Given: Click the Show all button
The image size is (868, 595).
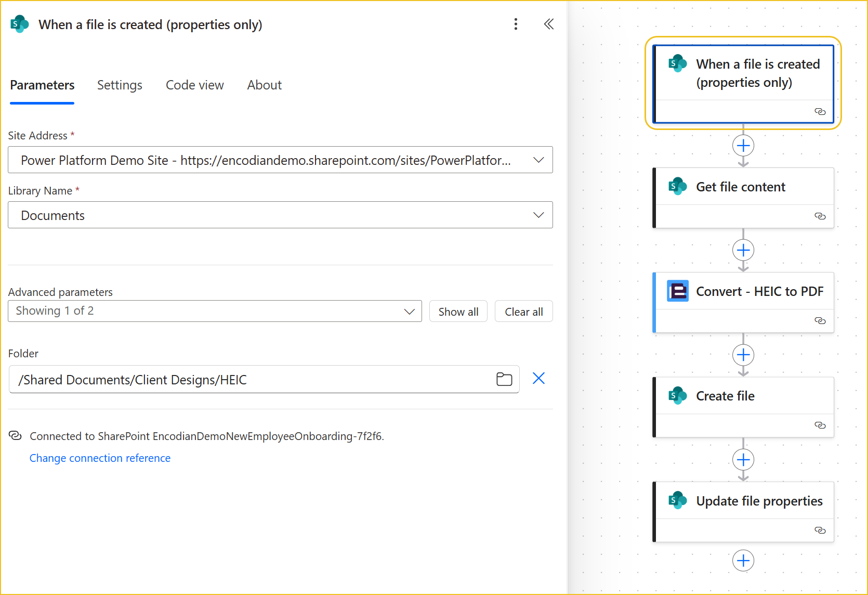Looking at the screenshot, I should pos(458,312).
